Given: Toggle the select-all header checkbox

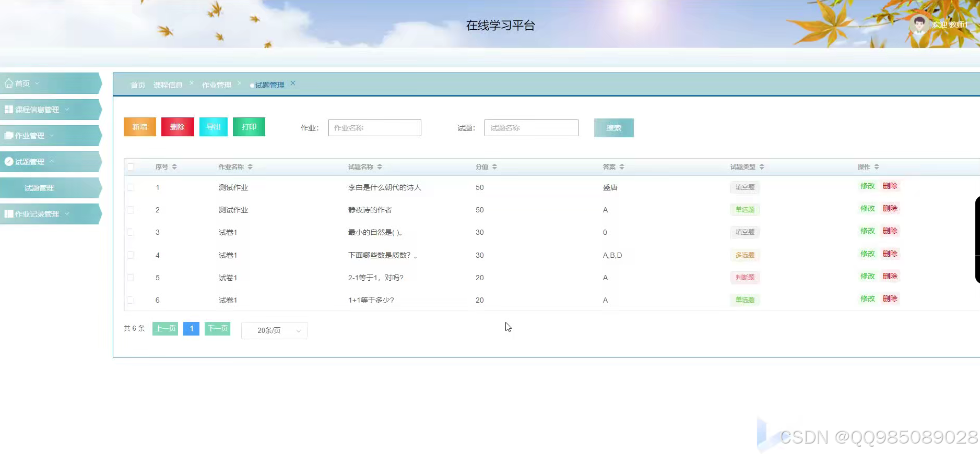Looking at the screenshot, I should coord(131,167).
